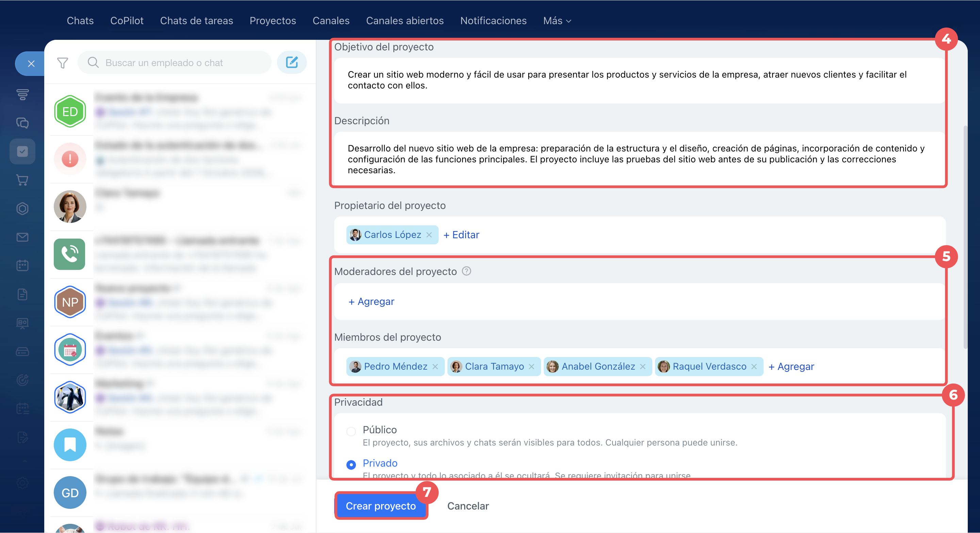Click the presentation board icon in sidebar
The image size is (980, 533).
22,323
